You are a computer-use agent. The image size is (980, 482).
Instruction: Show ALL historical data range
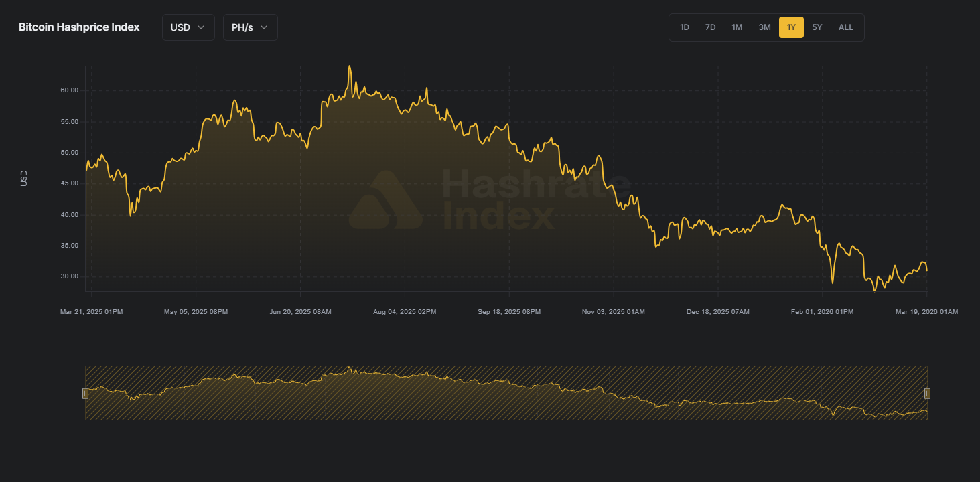click(x=846, y=27)
